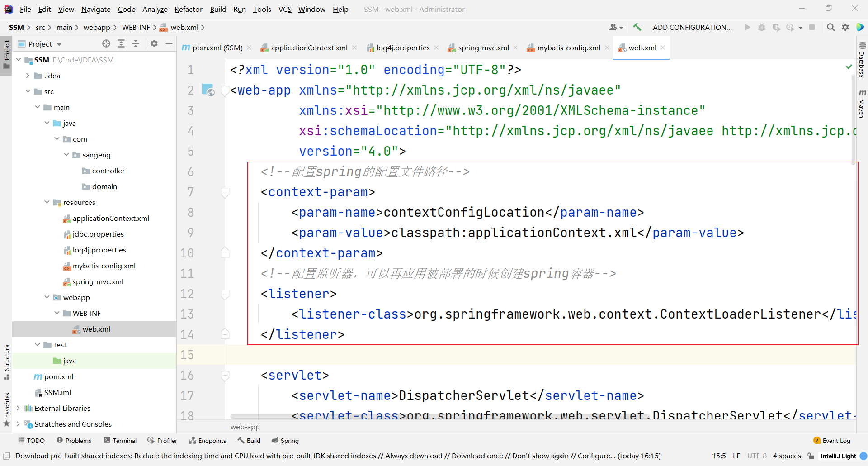Open run profiler dropdown arrow
This screenshot has height=466, width=868.
[800, 28]
